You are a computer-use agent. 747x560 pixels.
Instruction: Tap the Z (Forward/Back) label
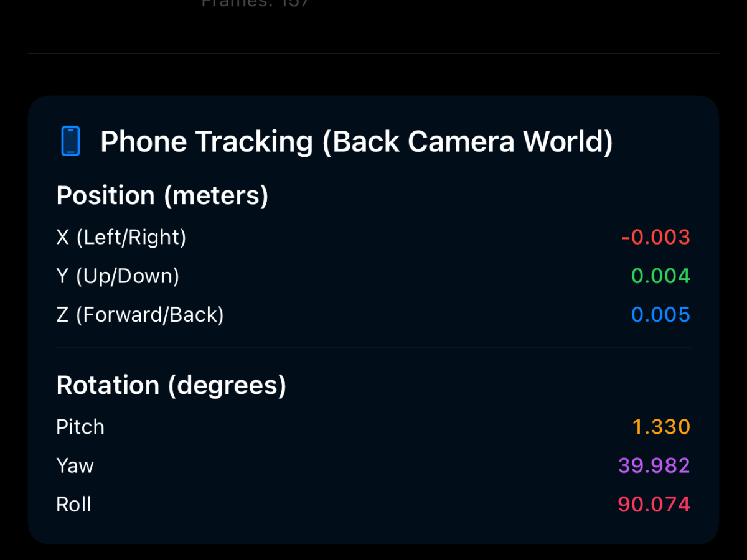coord(140,315)
